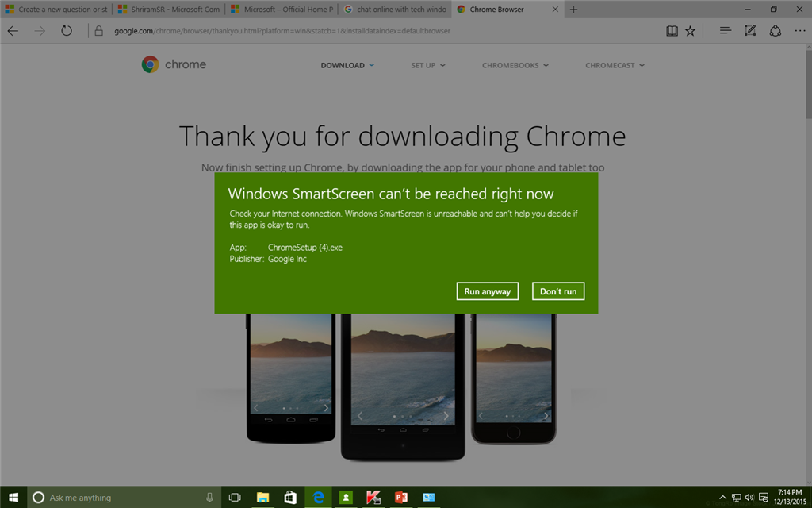Open the More actions ellipsis menu
The height and width of the screenshot is (508, 812).
800,31
